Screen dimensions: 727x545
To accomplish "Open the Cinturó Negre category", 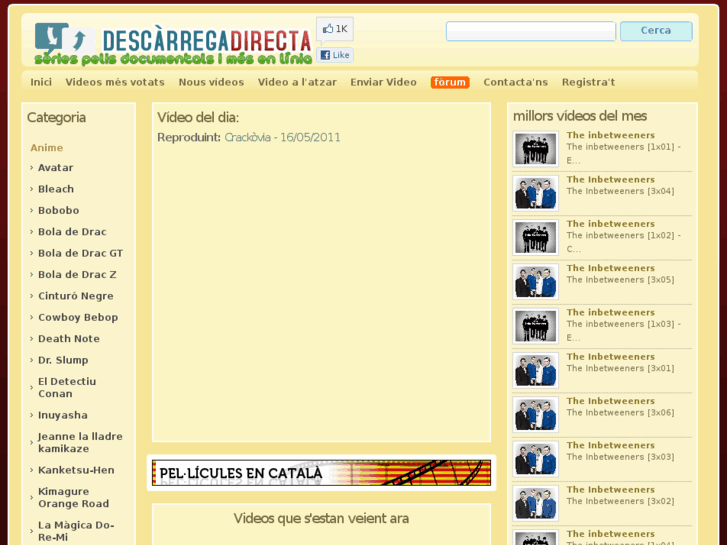I will pyautogui.click(x=76, y=295).
